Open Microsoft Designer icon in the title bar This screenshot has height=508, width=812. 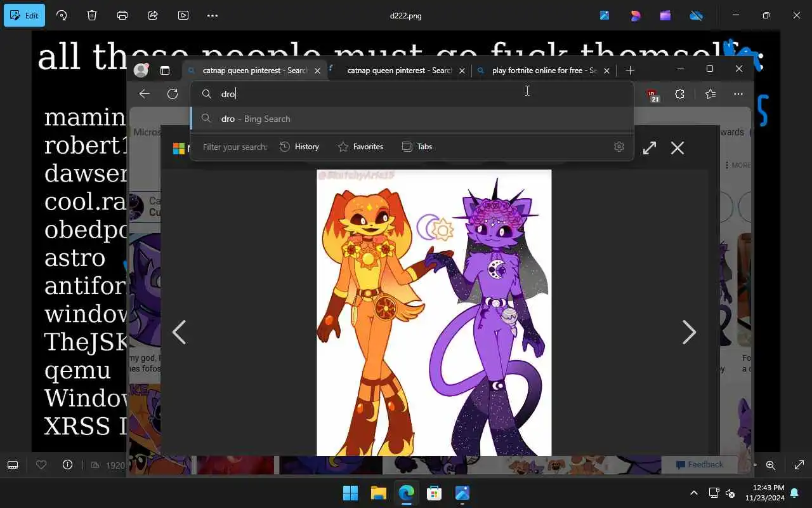(x=635, y=15)
